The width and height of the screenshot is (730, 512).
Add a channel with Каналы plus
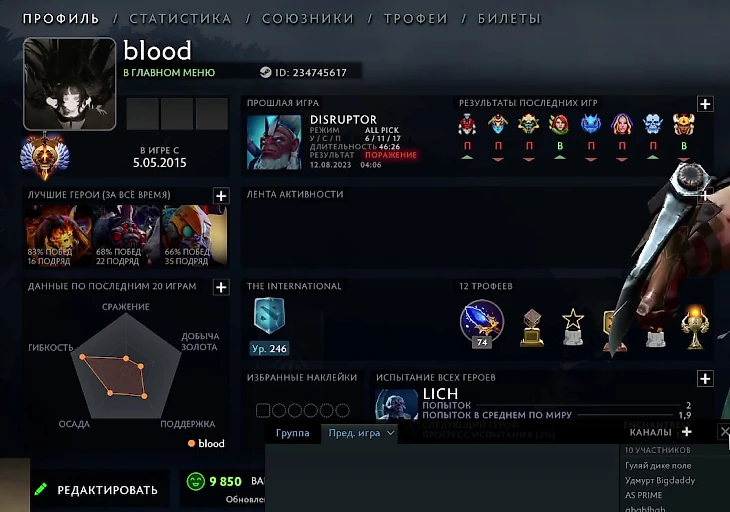coord(686,432)
